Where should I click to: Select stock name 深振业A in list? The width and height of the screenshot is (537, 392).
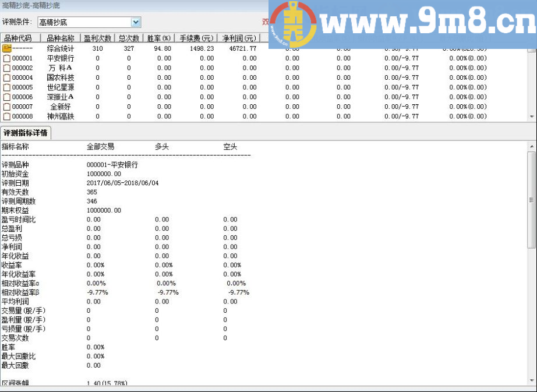[60, 97]
